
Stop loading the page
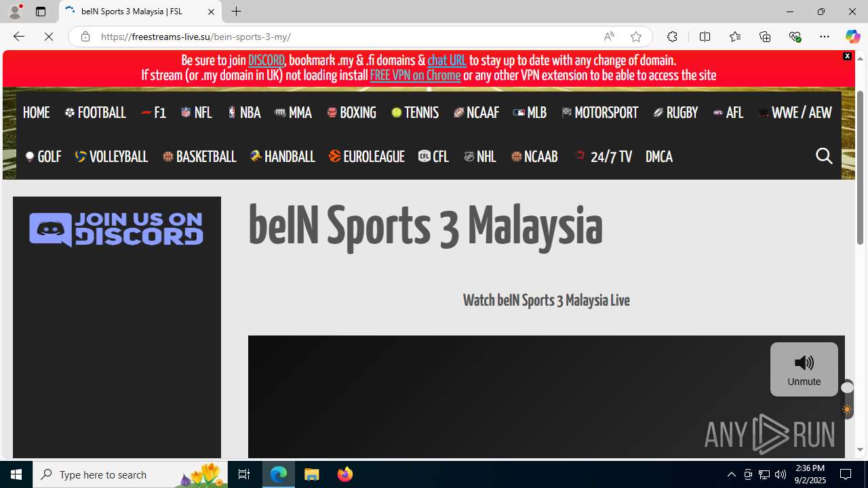(x=49, y=37)
